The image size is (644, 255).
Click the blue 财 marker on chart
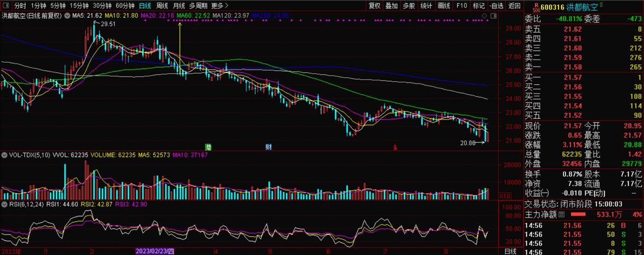268,146
